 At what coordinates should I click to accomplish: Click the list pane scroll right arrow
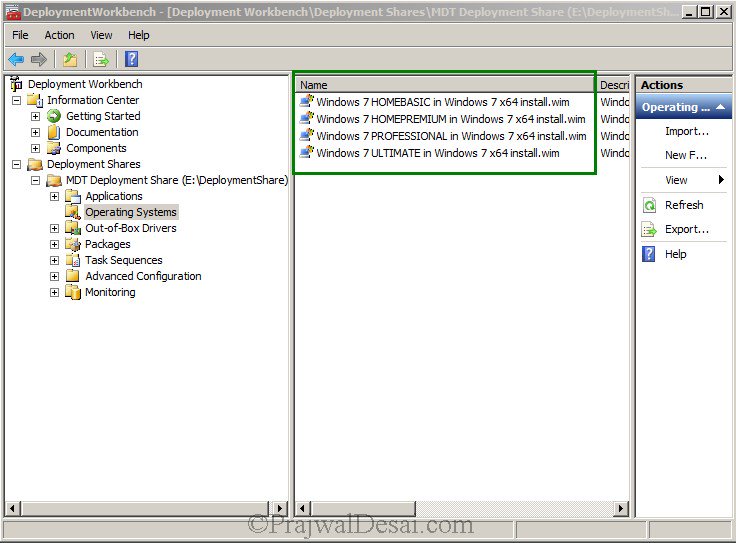coord(621,508)
